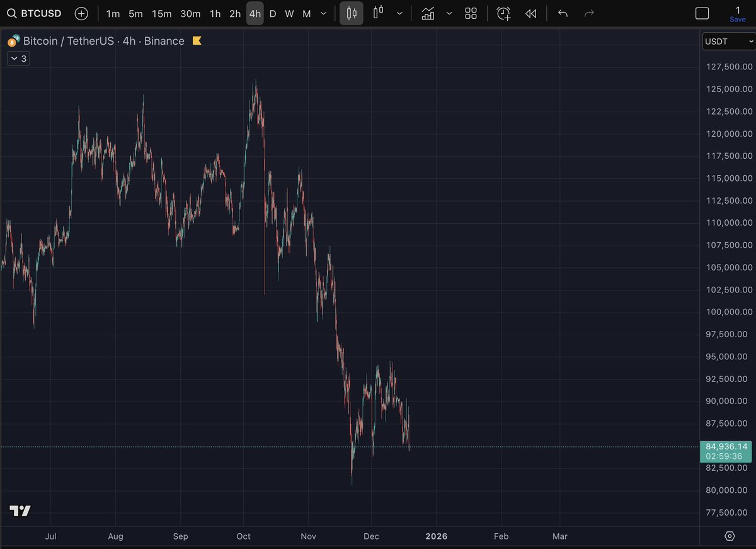
Task: Undo the last chart action
Action: (563, 13)
